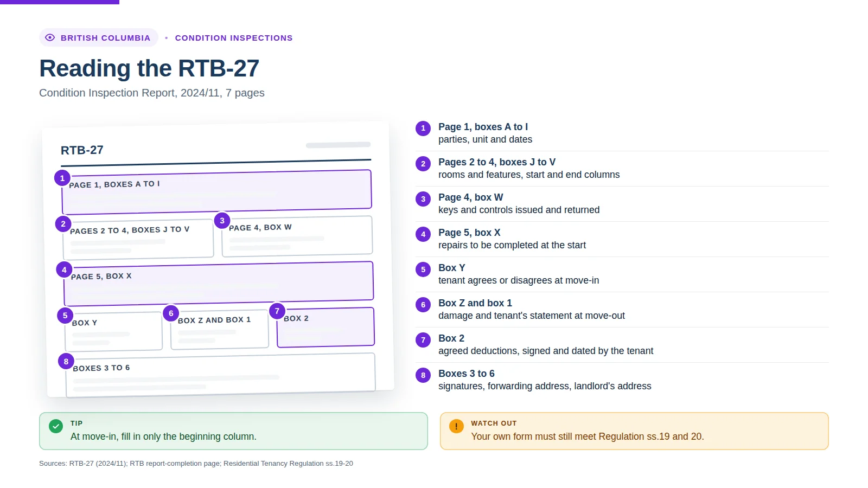This screenshot has height=488, width=868.
Task: Click legend title Page 1, boxes A to I
Action: (x=483, y=127)
